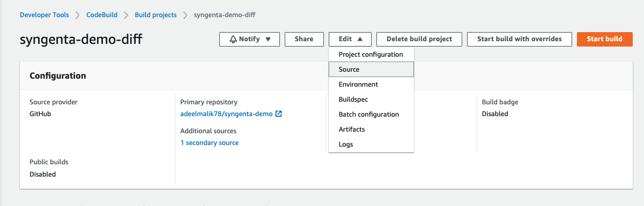
Task: Choose Source in the Edit menu
Action: [371, 70]
